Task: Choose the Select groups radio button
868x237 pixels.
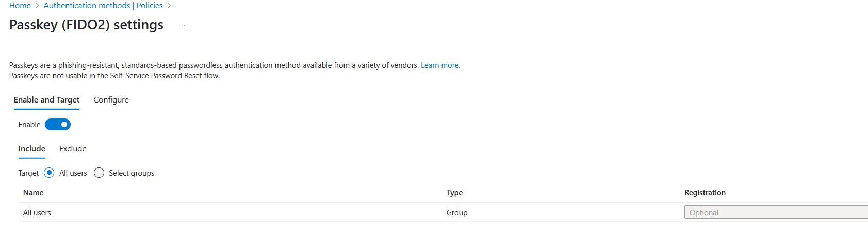Action: (99, 173)
